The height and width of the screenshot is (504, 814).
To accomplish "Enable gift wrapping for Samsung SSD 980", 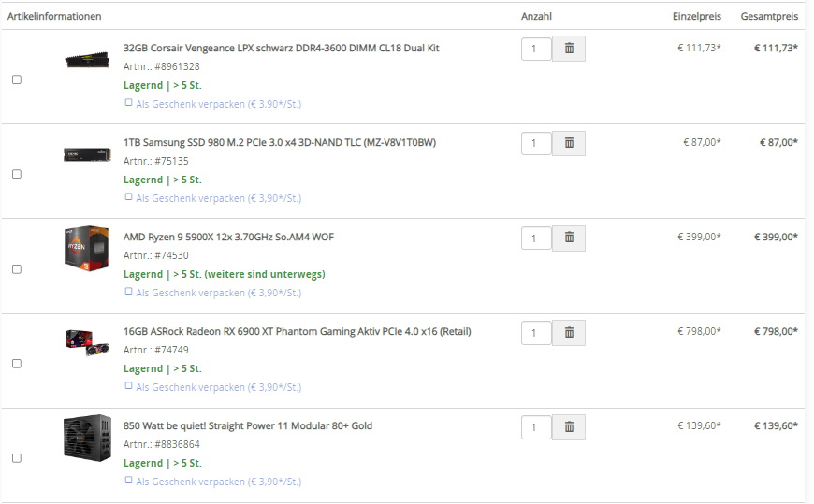I will 128,197.
